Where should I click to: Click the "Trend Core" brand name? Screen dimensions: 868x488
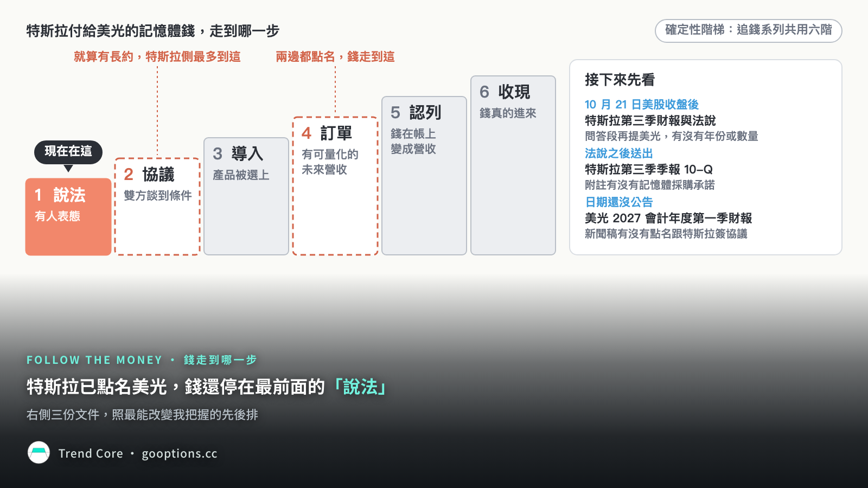tap(91, 453)
